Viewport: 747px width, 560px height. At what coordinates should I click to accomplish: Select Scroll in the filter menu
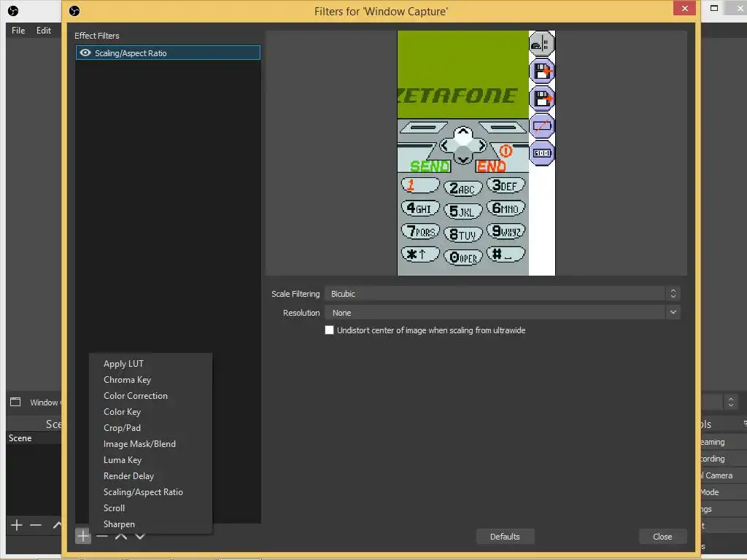(114, 508)
